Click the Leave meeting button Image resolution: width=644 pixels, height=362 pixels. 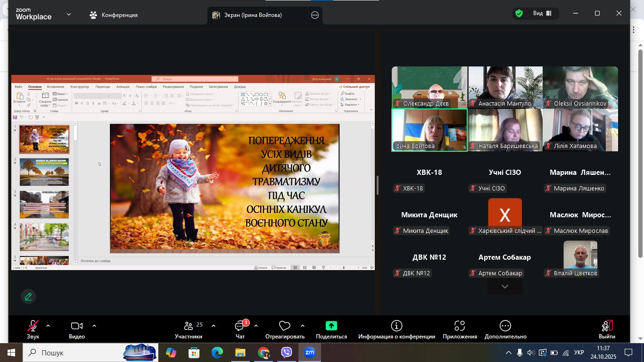click(x=607, y=329)
